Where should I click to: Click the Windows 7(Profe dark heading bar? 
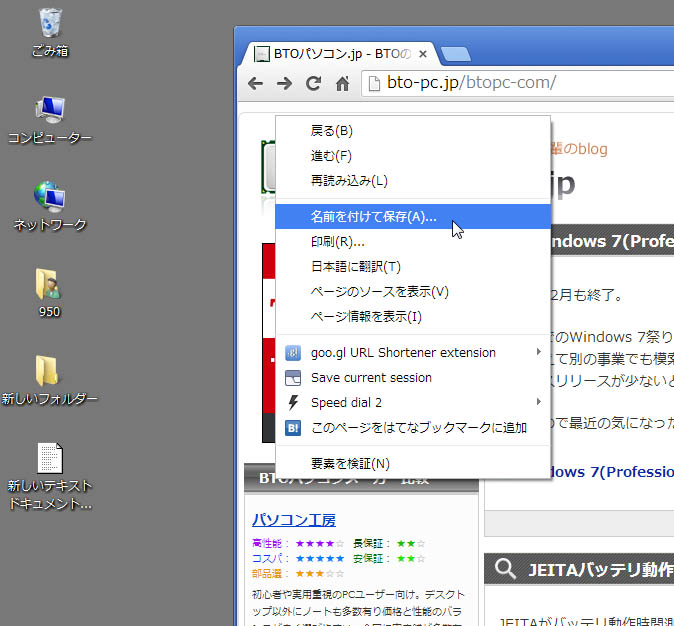(x=612, y=241)
